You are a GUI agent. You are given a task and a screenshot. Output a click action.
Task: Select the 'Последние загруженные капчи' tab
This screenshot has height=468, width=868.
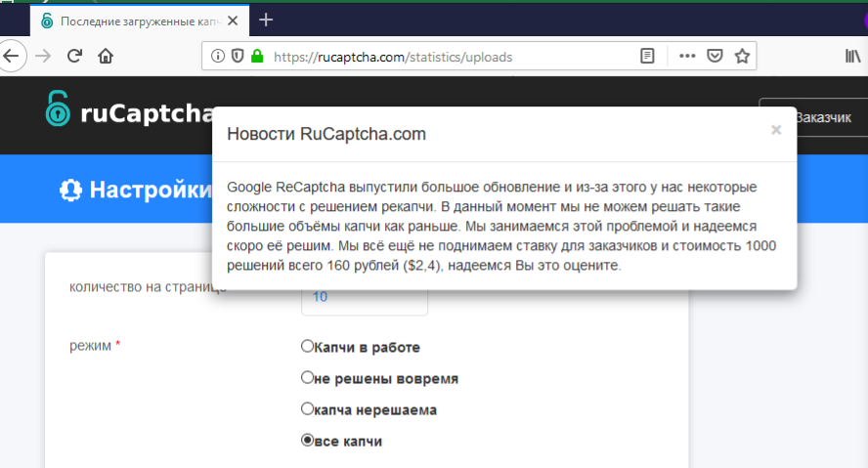point(140,21)
